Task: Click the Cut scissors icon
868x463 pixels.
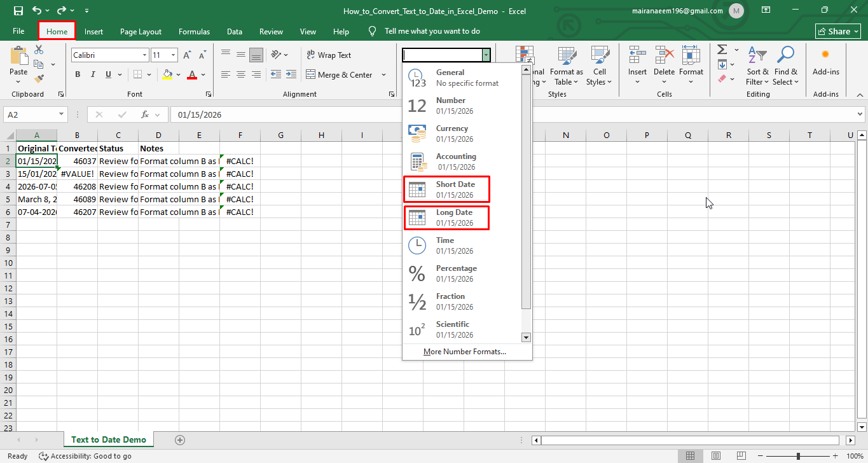Action: tap(39, 50)
